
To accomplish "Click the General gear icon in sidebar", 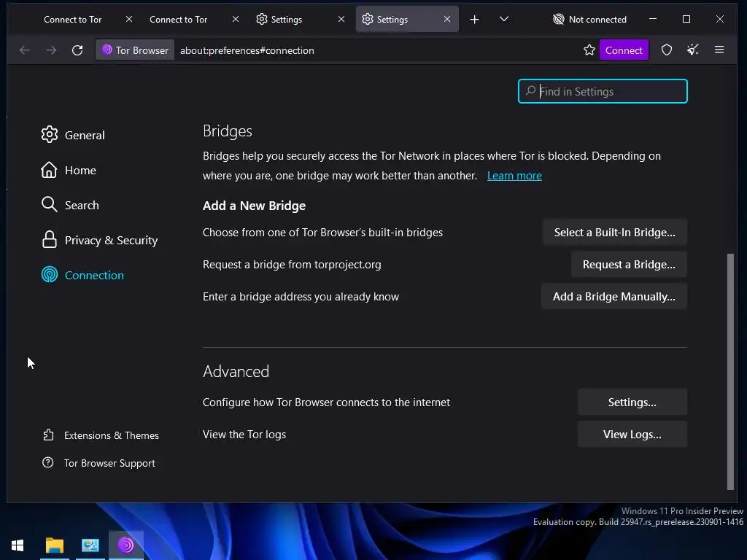I will pos(49,135).
